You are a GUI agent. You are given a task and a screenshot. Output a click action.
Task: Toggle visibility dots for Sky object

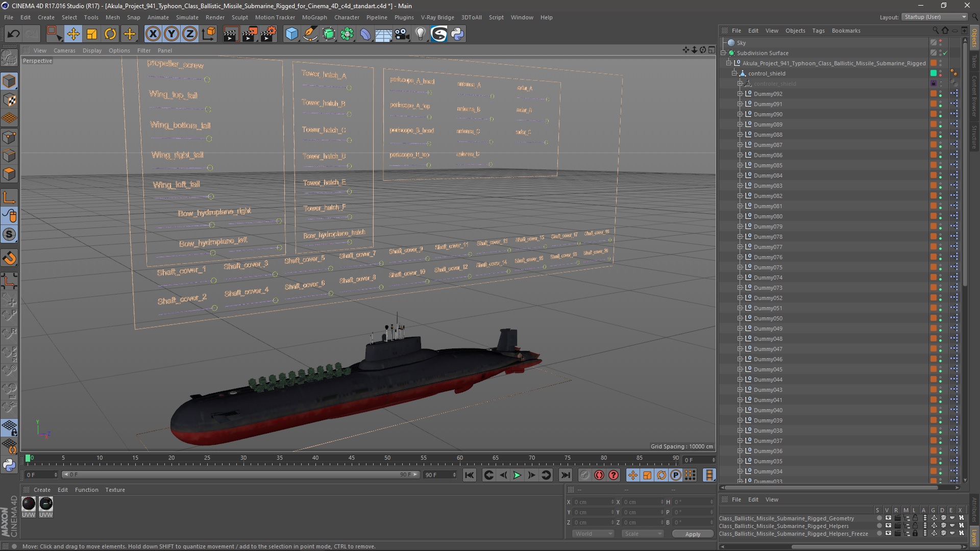point(941,43)
